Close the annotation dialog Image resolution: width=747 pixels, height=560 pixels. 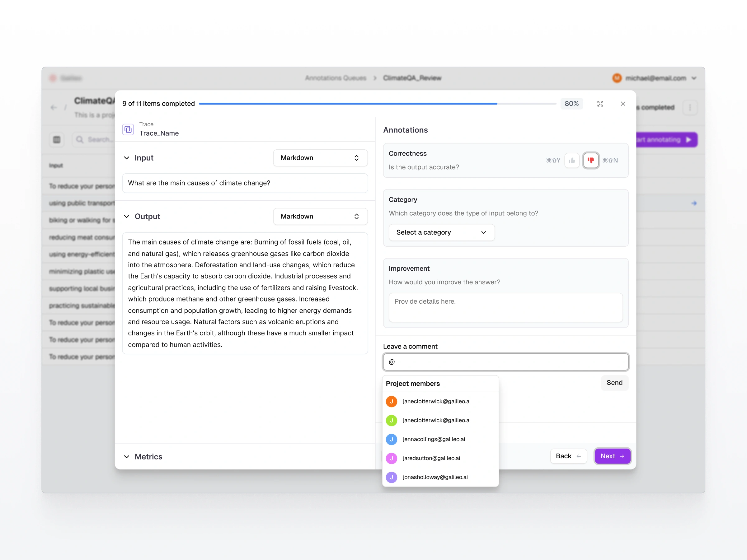pos(623,104)
